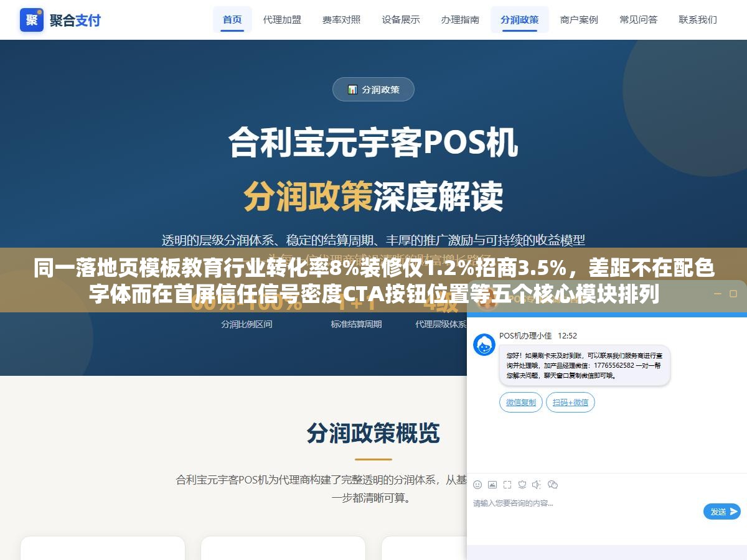747x560 pixels.
Task: Open the 首页 navigation tab
Action: coord(232,19)
